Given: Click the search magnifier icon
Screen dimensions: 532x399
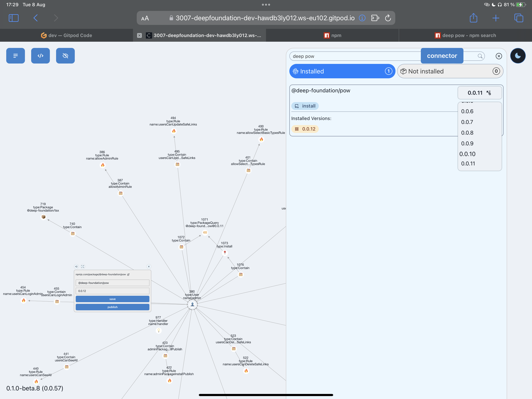Looking at the screenshot, I should [480, 56].
